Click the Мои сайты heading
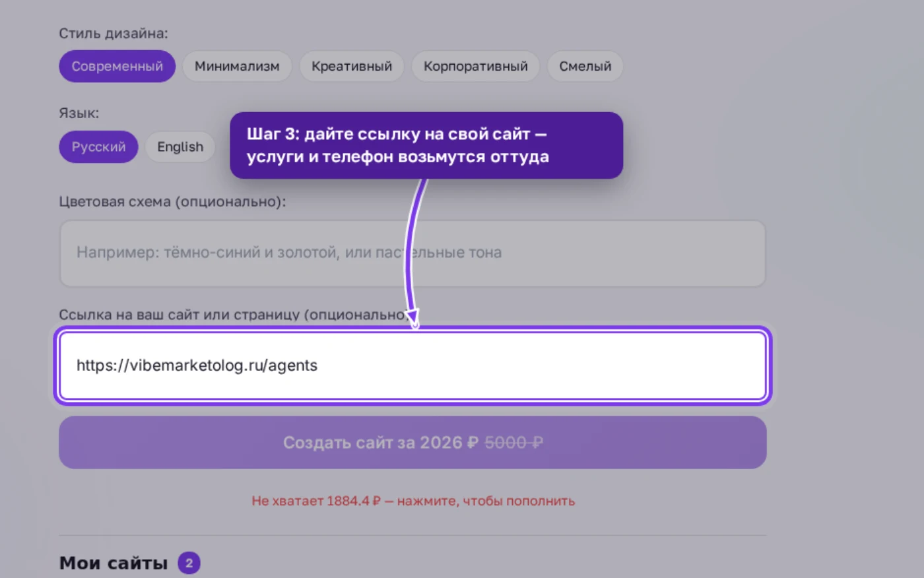The width and height of the screenshot is (924, 578). click(114, 563)
